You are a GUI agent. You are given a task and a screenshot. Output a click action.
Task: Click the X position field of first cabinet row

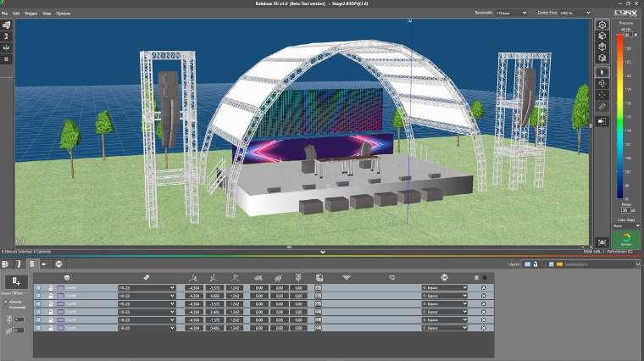pos(194,288)
